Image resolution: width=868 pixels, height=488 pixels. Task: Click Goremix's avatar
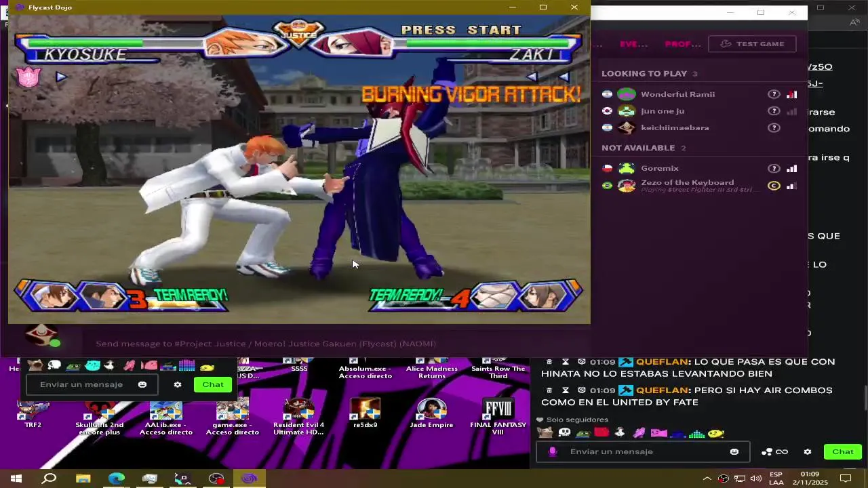pos(627,168)
